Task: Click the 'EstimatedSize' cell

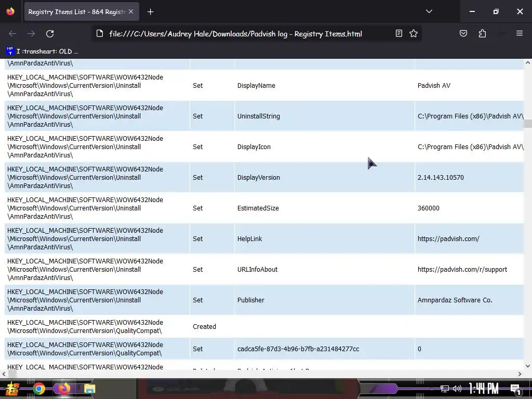Action: [324, 208]
